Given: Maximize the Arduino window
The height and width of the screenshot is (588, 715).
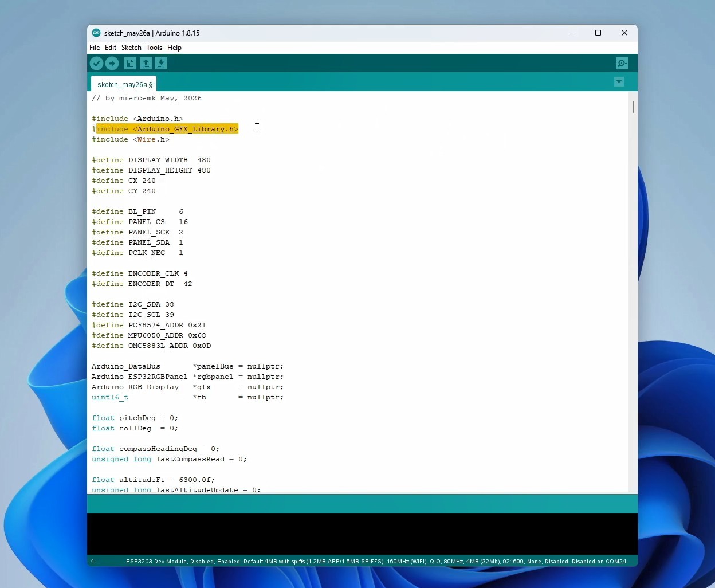Looking at the screenshot, I should [598, 33].
